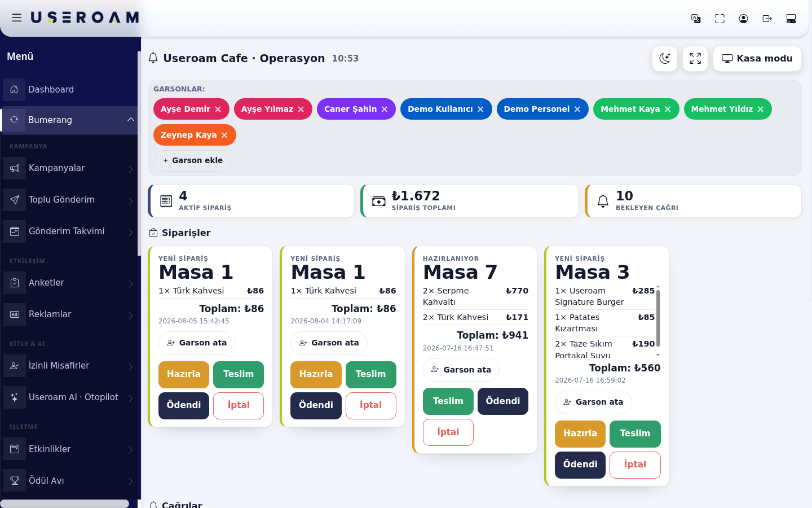Image resolution: width=812 pixels, height=508 pixels.
Task: Click the translate language icon
Action: click(x=696, y=19)
